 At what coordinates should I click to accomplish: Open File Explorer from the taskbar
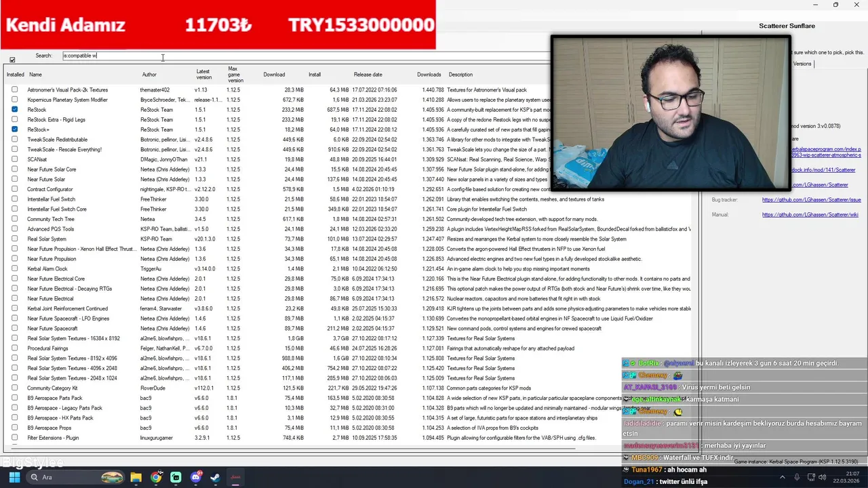[136, 477]
